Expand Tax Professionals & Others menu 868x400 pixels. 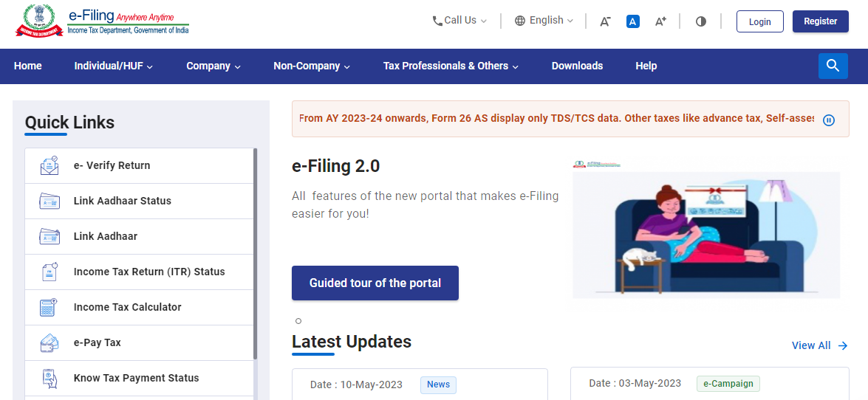click(x=451, y=66)
